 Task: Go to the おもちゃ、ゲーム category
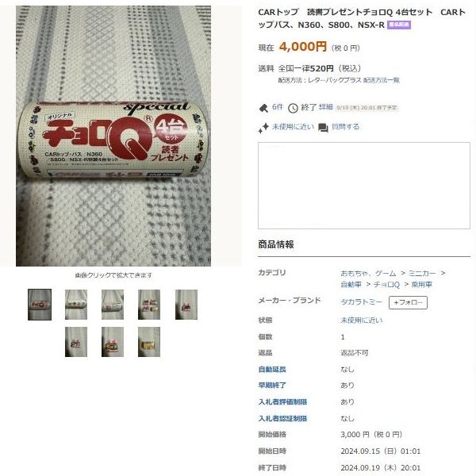click(368, 273)
